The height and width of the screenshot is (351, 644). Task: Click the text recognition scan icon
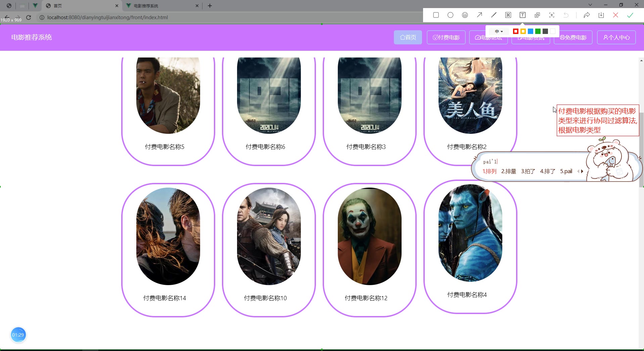552,15
